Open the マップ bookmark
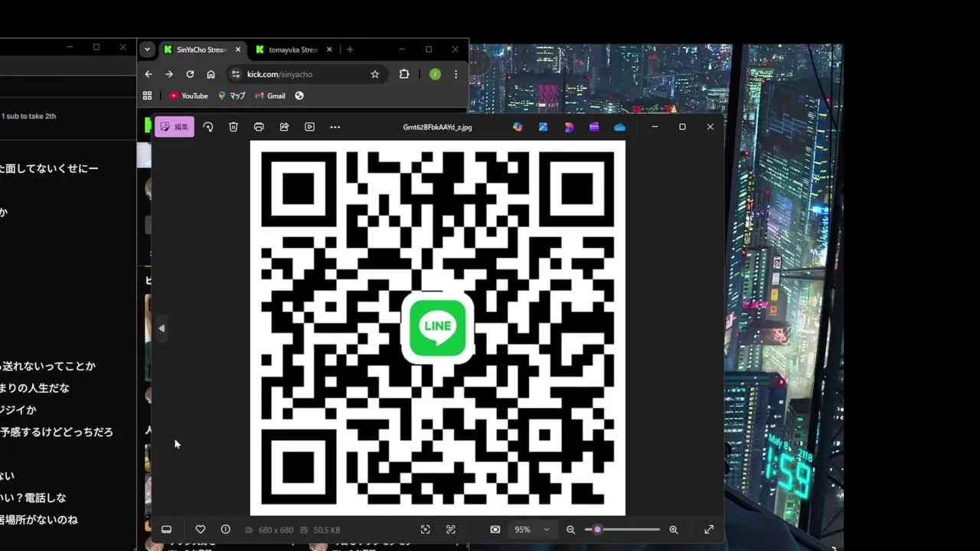The height and width of the screenshot is (551, 980). [x=231, y=96]
